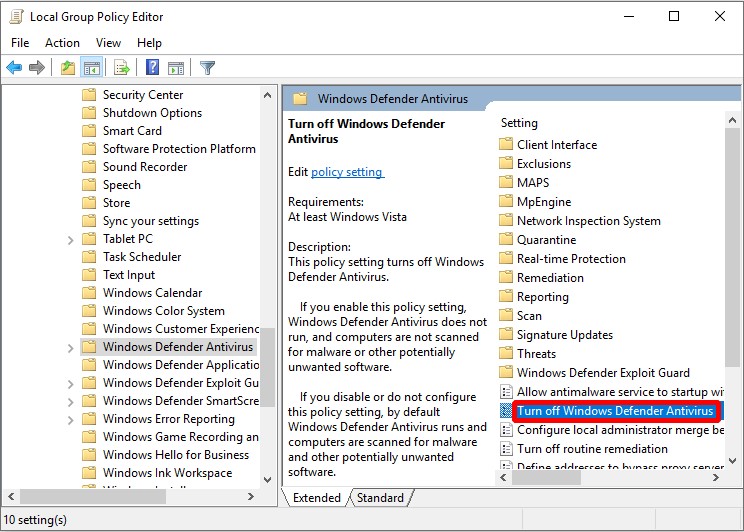Expand the Tablet PC tree node
The height and width of the screenshot is (532, 744).
click(70, 240)
